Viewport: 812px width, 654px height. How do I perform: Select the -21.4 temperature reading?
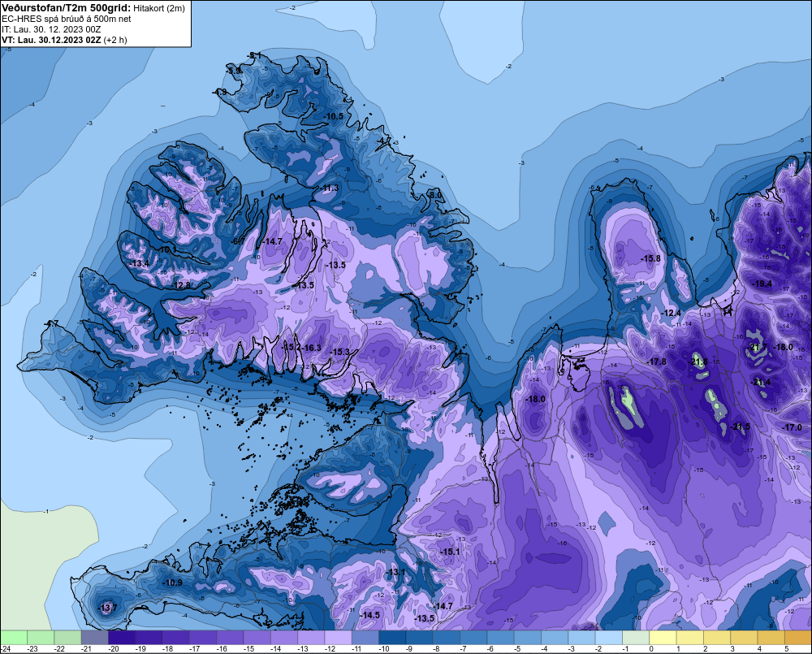(x=761, y=382)
